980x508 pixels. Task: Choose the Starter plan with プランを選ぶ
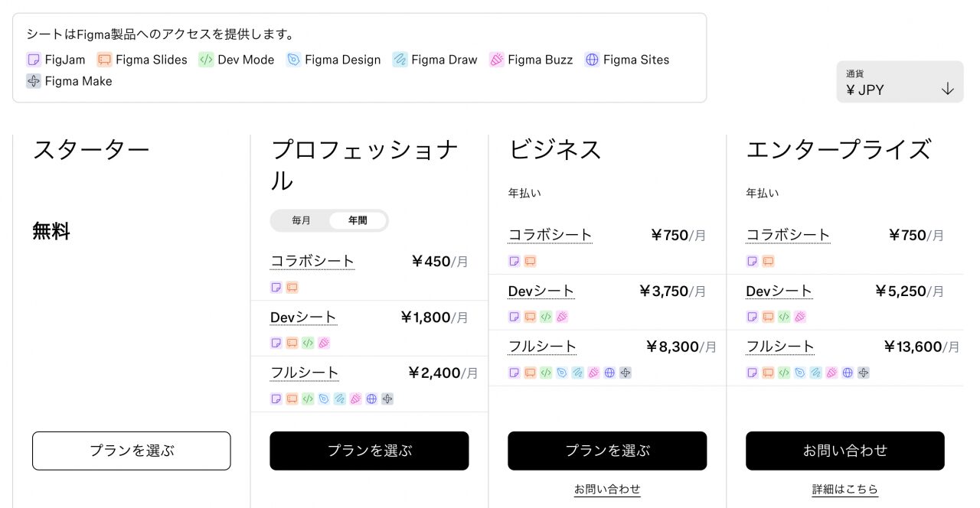coord(132,451)
